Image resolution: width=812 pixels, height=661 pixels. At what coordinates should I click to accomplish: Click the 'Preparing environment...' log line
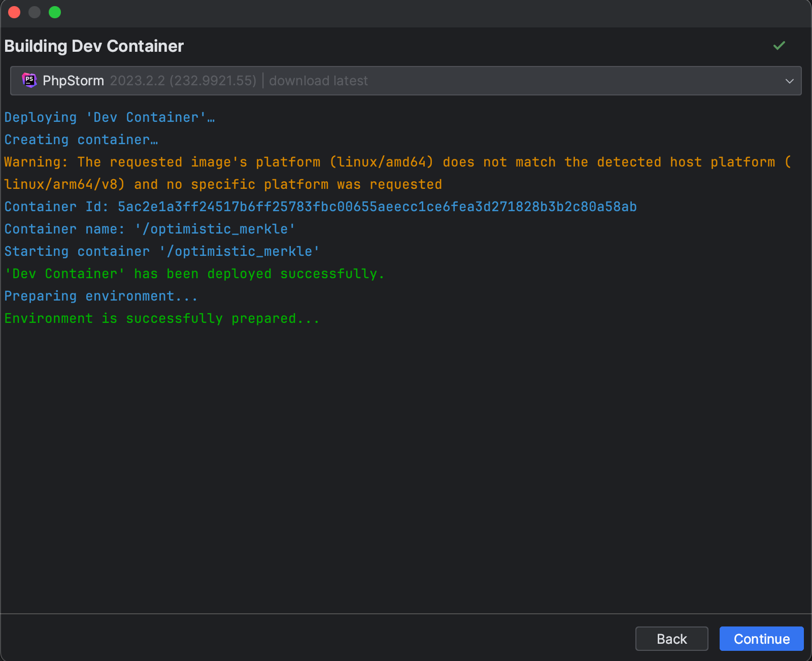tap(100, 296)
